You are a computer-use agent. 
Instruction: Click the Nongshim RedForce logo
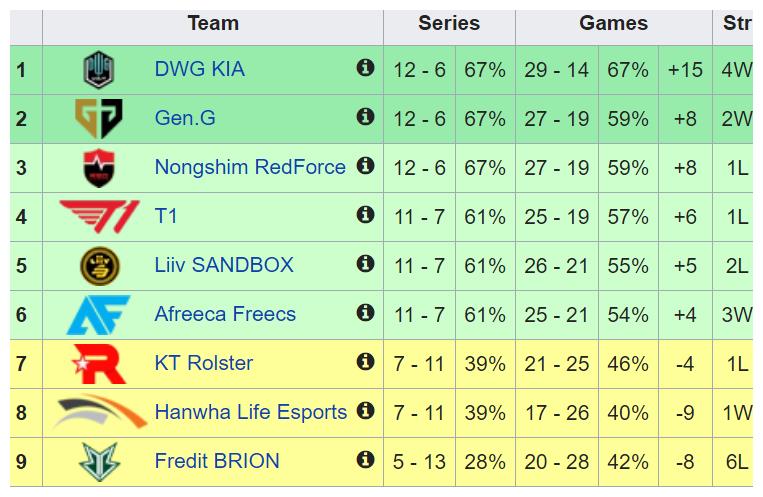click(x=99, y=168)
